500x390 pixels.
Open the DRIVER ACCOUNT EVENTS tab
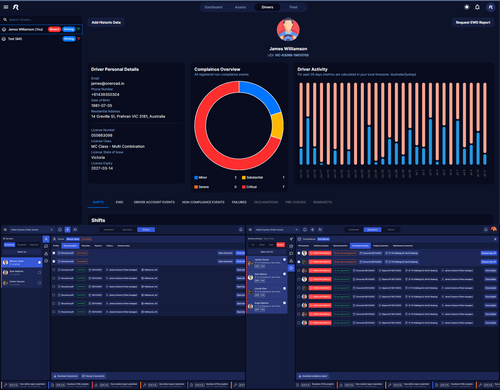[x=154, y=202]
